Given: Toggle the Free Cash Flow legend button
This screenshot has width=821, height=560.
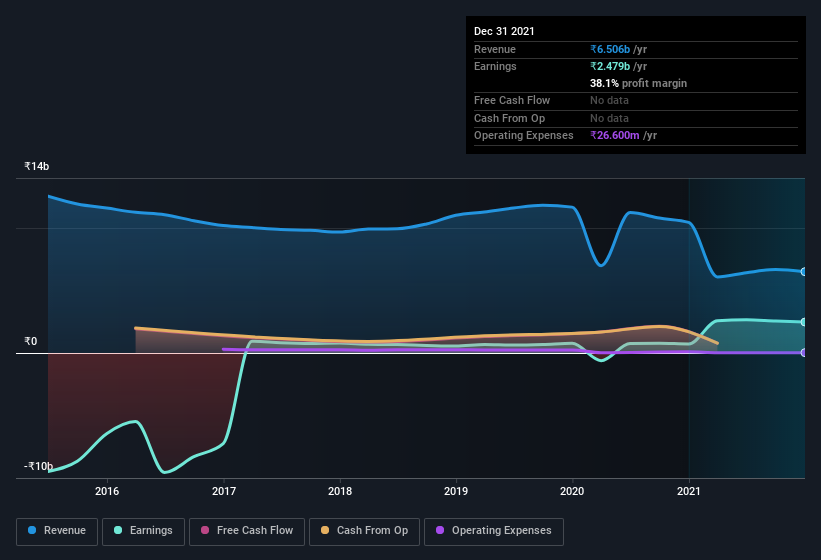Looking at the screenshot, I should [x=247, y=531].
